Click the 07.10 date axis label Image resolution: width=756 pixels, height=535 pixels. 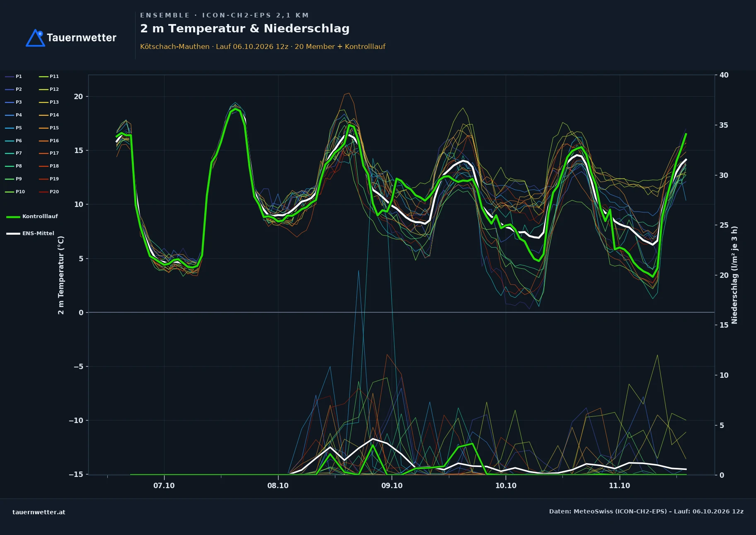pos(164,486)
